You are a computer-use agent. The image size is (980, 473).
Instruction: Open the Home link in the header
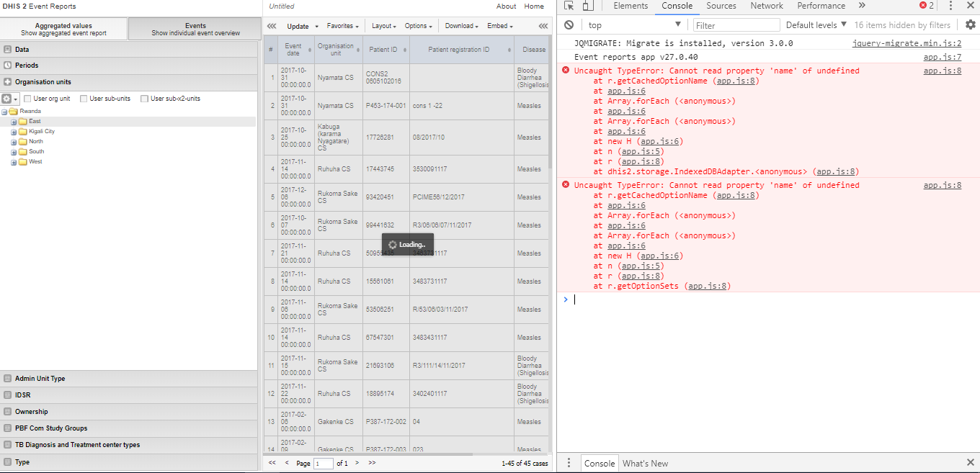pyautogui.click(x=534, y=6)
